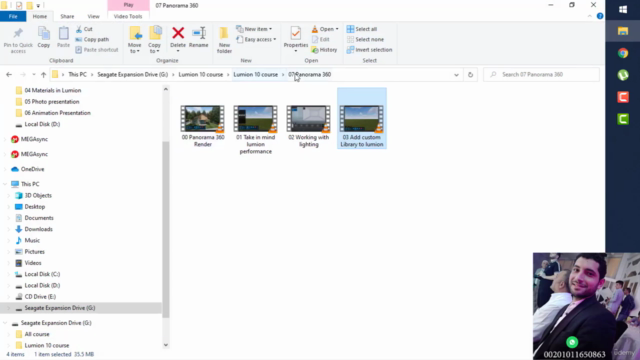Click the History ribbon button

pos(324,50)
